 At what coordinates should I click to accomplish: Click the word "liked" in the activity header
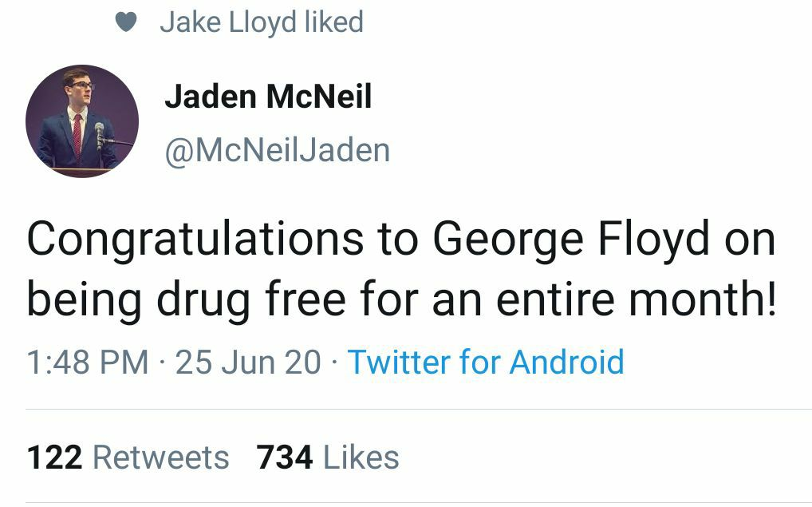[333, 22]
